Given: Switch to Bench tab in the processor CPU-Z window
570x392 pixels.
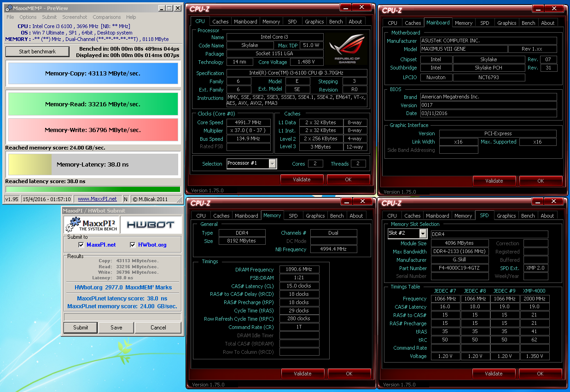Looking at the screenshot, I should (x=336, y=22).
